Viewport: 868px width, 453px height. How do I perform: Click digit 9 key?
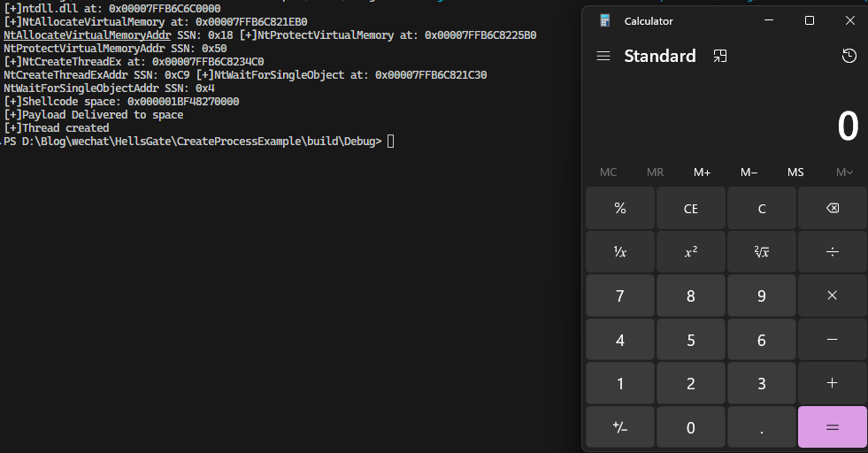pyautogui.click(x=762, y=296)
